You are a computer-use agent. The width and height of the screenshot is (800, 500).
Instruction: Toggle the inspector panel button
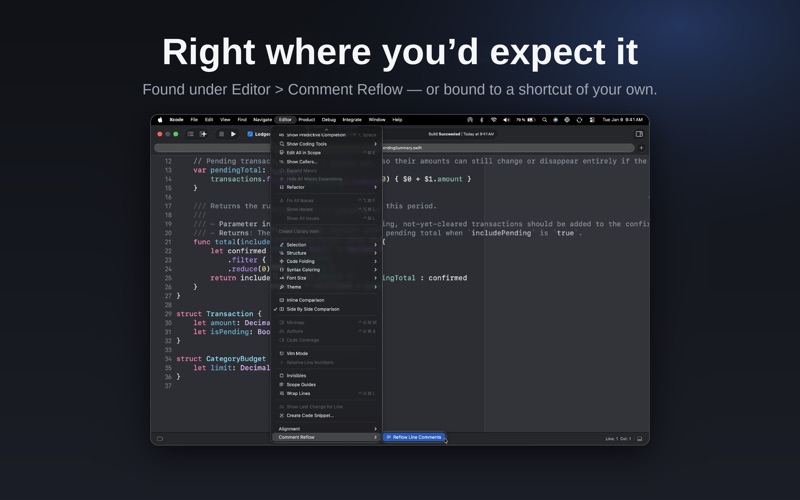pyautogui.click(x=639, y=134)
